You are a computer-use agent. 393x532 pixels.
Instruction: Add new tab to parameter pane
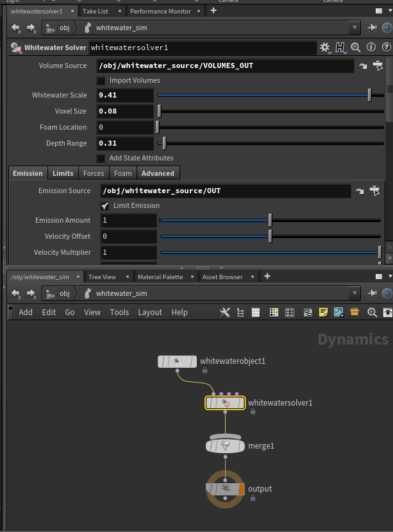[x=213, y=10]
